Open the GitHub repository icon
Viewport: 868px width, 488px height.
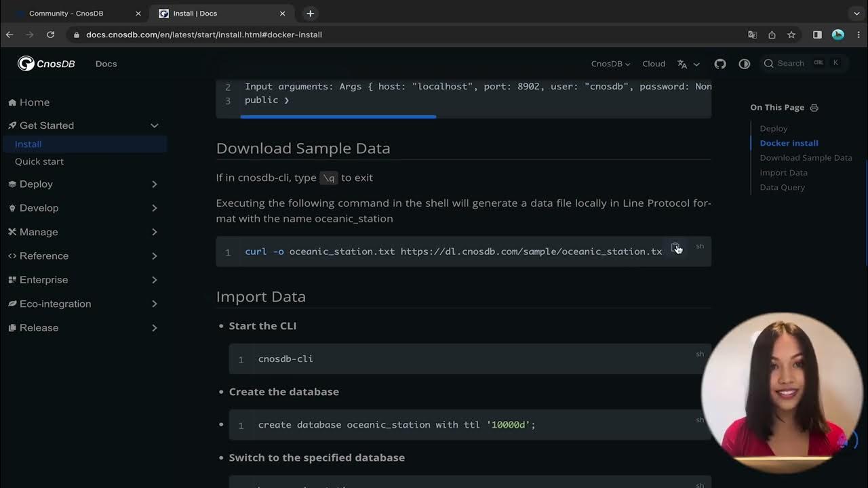[x=720, y=64]
